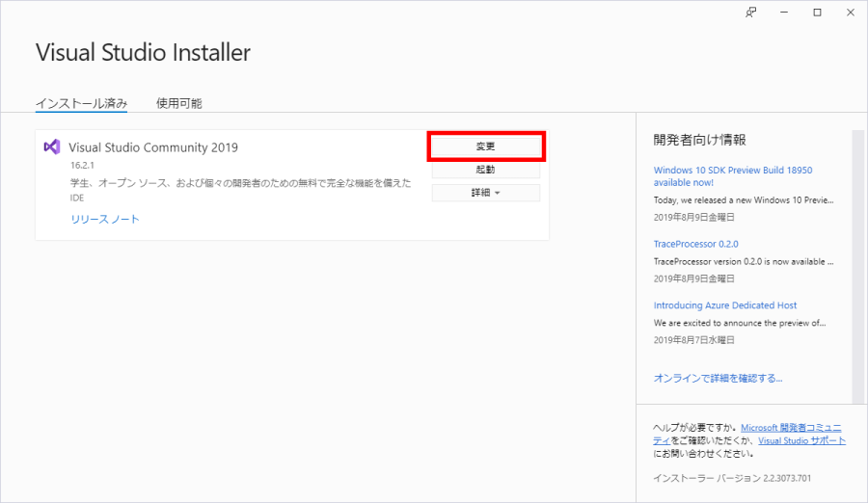
Task: Click the news panel vertical scrollbar
Action: tap(857, 266)
